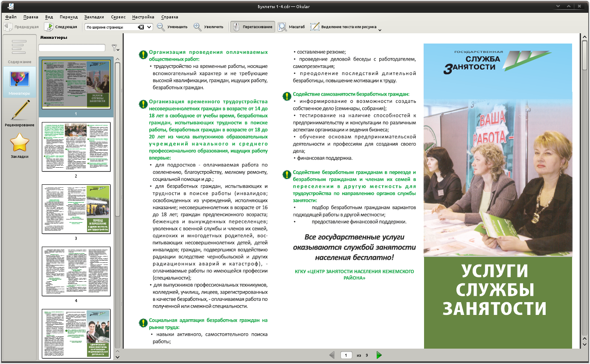Click the previous page arrow below the document
The width and height of the screenshot is (590, 364).
(x=332, y=355)
